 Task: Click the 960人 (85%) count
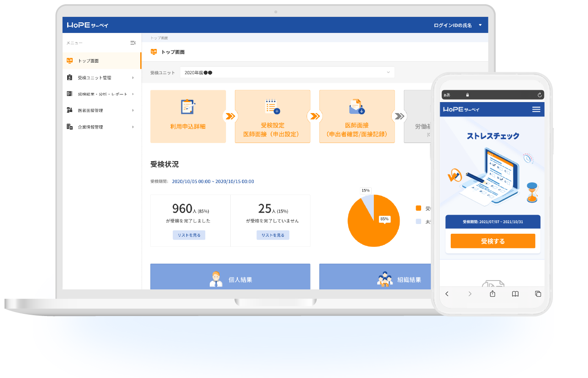point(191,209)
